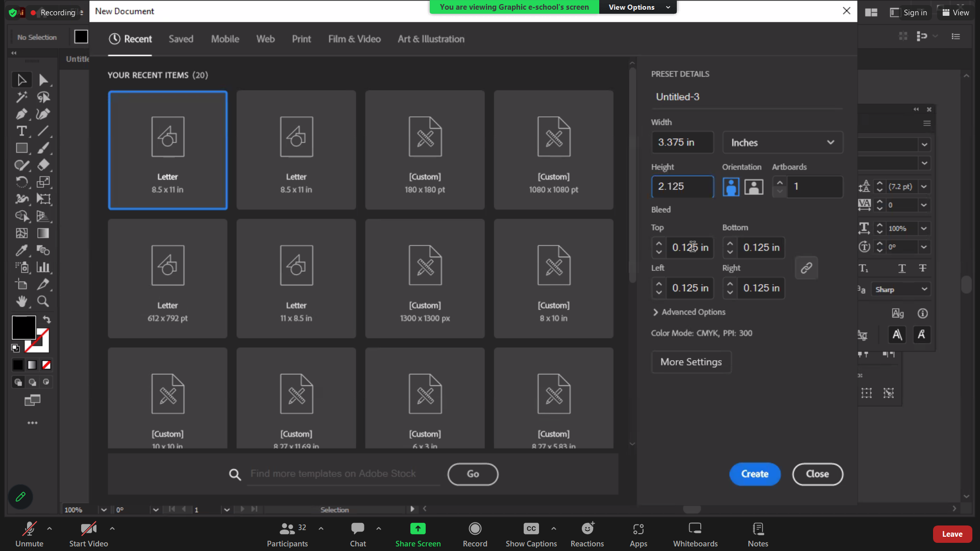Unmute microphone in Zoom
The width and height of the screenshot is (980, 551).
click(29, 534)
